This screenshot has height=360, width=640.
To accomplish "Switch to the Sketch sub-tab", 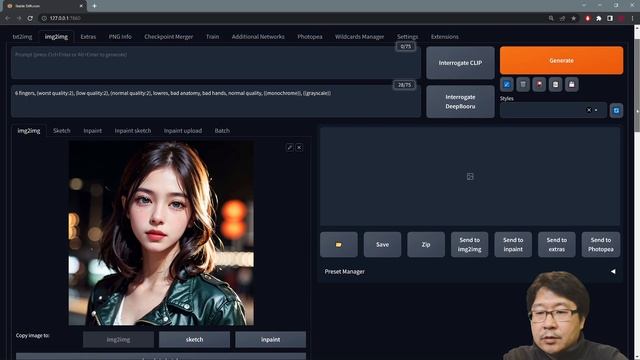I will [62, 131].
